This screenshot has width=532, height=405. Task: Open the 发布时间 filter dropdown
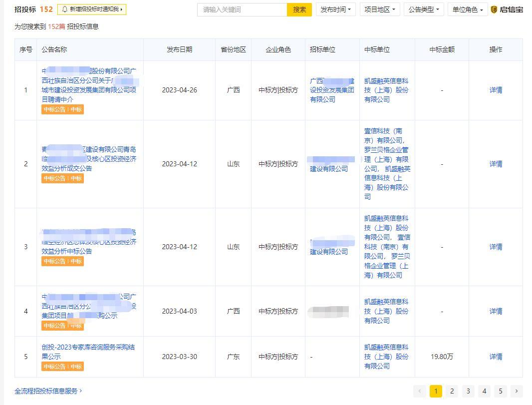[x=335, y=9]
